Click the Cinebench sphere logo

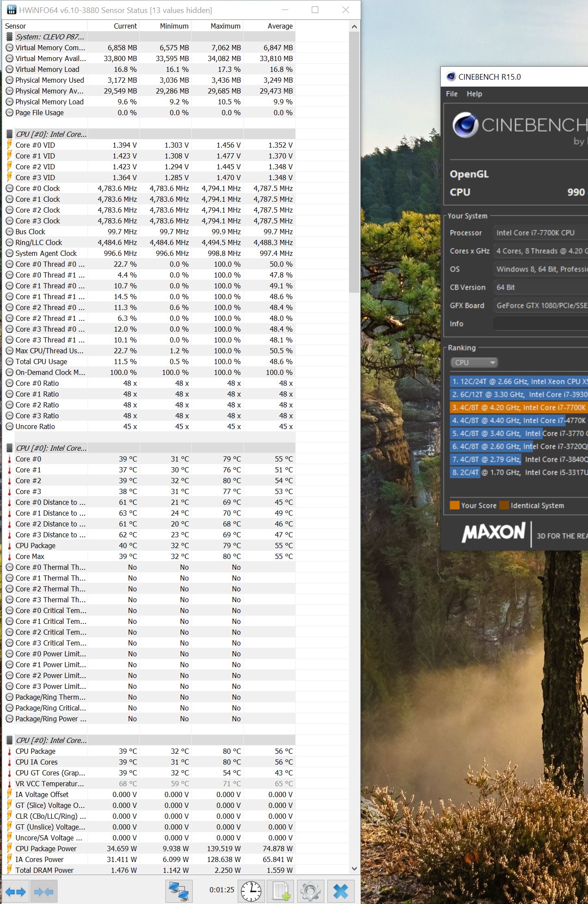(465, 125)
